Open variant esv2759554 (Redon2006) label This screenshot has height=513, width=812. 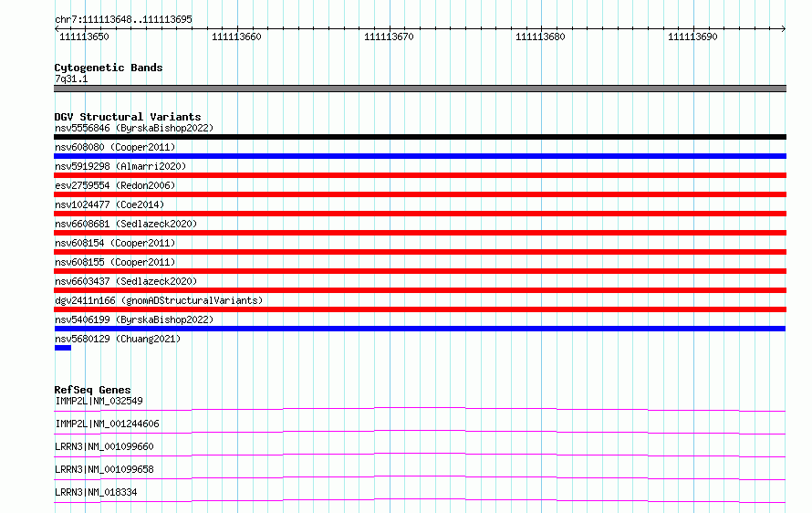coord(115,185)
